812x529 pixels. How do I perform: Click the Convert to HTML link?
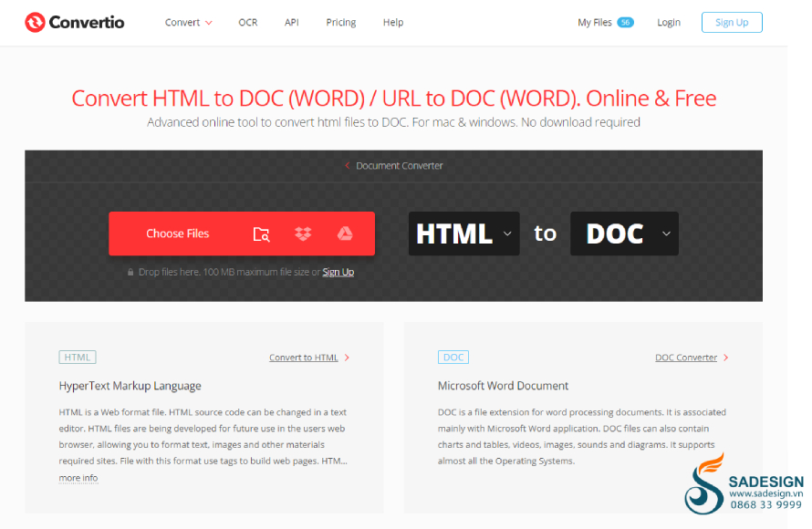point(304,358)
